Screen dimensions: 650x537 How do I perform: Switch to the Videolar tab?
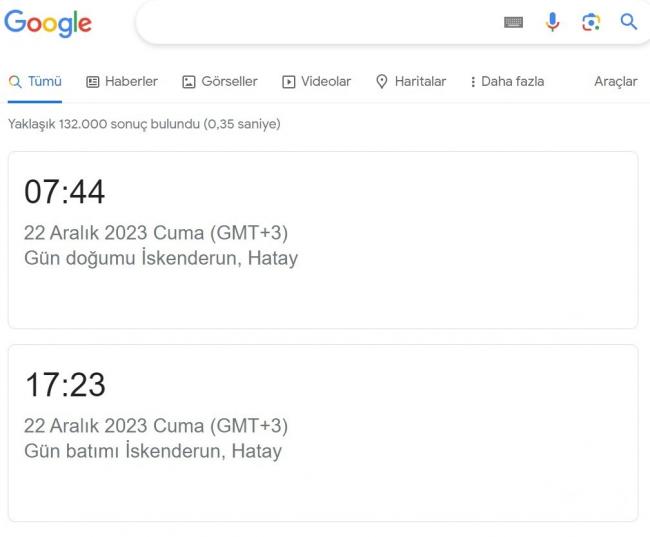(316, 81)
